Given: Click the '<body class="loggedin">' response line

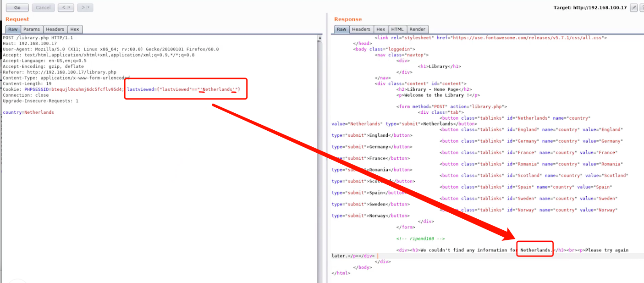Looking at the screenshot, I should 384,49.
